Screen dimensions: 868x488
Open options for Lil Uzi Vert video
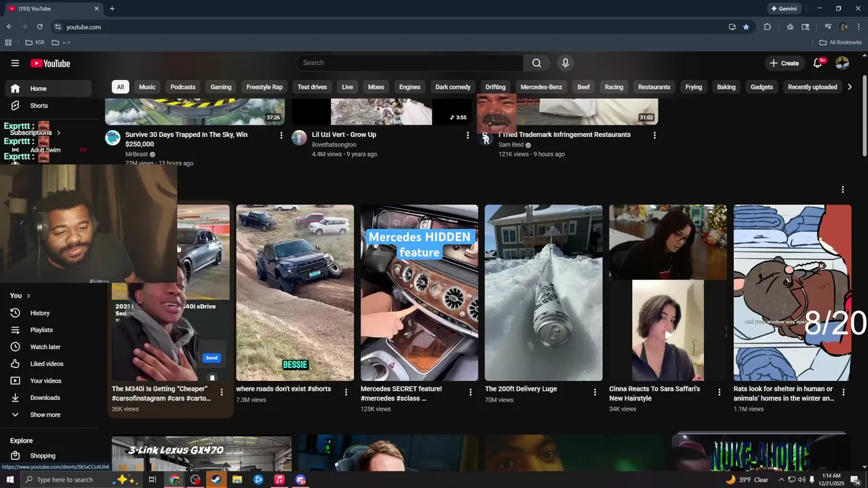tap(467, 136)
